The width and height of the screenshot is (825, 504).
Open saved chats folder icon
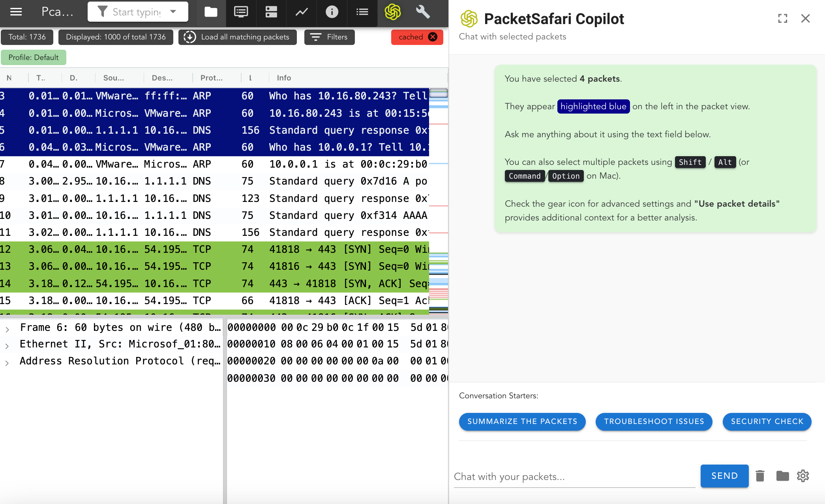[x=782, y=476]
